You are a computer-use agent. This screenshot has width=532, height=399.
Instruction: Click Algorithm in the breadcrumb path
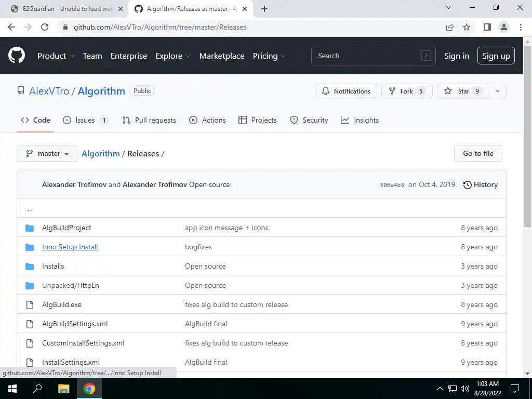pos(101,153)
